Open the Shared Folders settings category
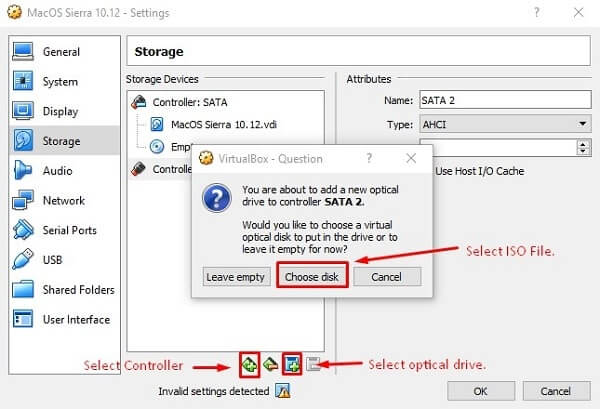600x409 pixels. click(64, 290)
